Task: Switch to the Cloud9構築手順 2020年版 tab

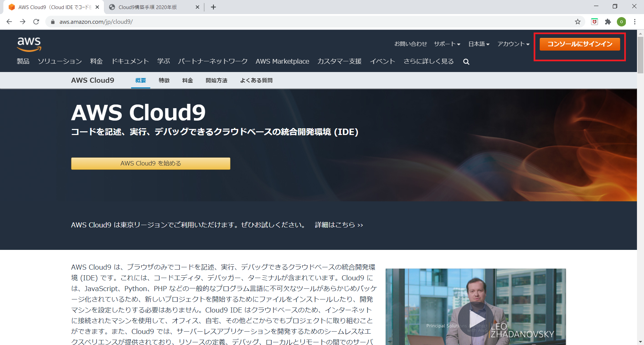Action: (154, 7)
